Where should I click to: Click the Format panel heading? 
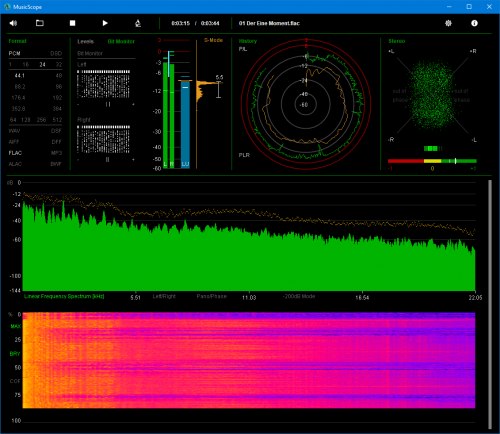pyautogui.click(x=17, y=41)
